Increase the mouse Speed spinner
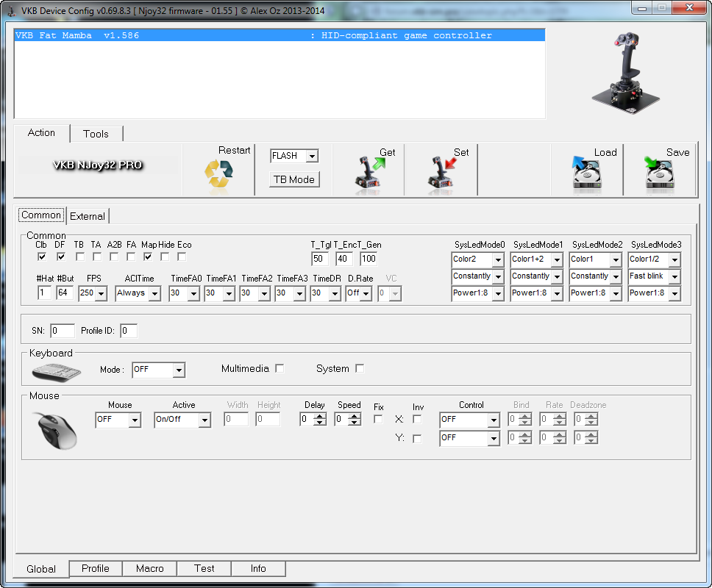Viewport: 712px width, 588px height. tap(355, 417)
